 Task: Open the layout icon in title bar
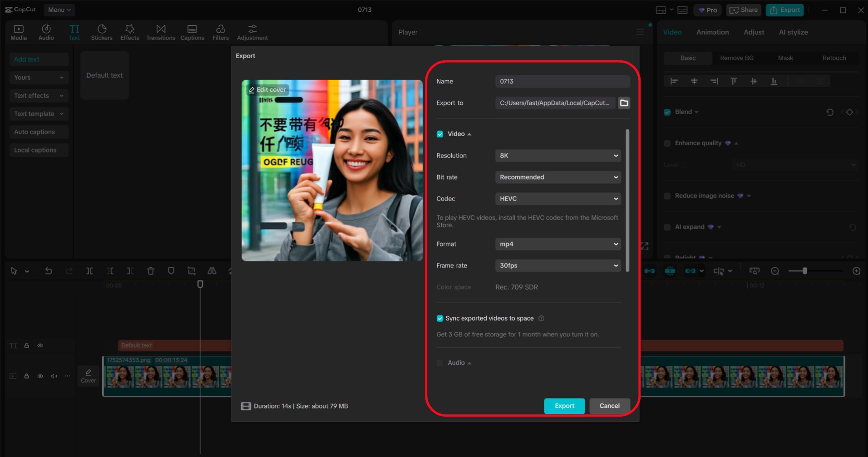click(x=661, y=10)
